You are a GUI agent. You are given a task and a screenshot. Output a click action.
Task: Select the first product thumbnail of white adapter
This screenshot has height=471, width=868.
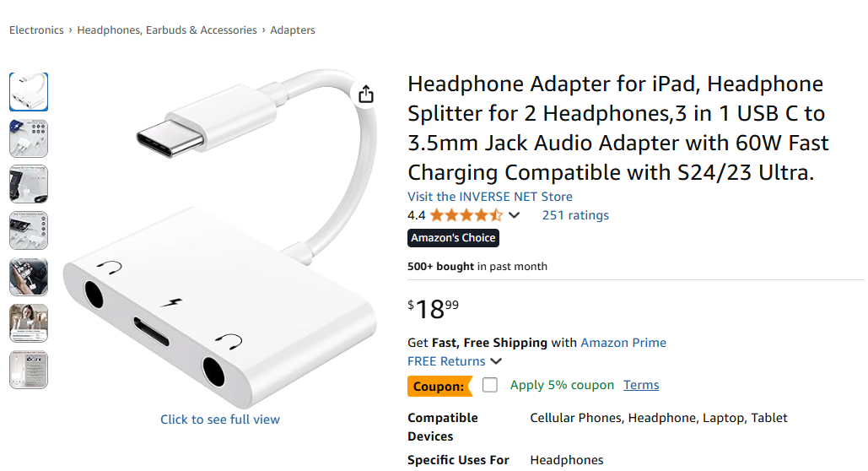pyautogui.click(x=29, y=92)
